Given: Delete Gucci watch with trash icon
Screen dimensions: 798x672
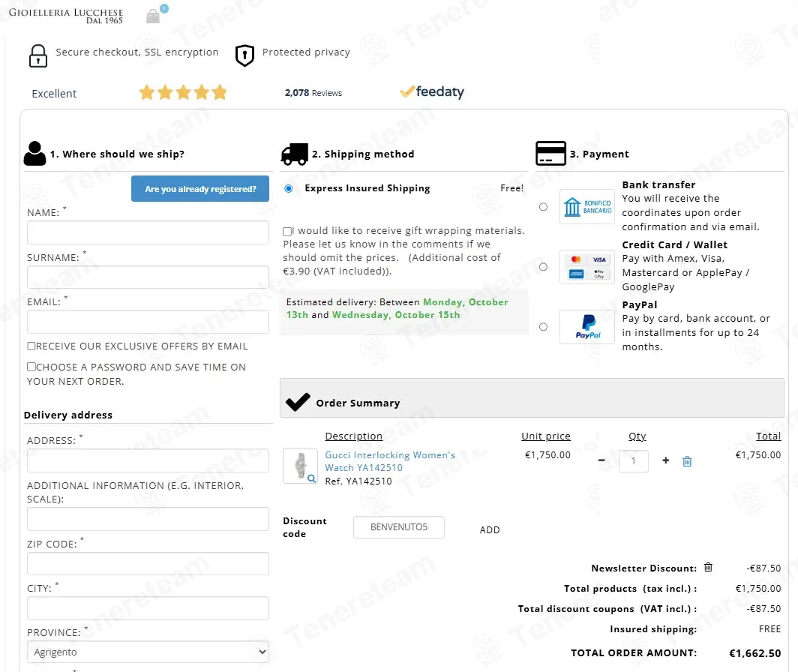Looking at the screenshot, I should click(x=687, y=461).
